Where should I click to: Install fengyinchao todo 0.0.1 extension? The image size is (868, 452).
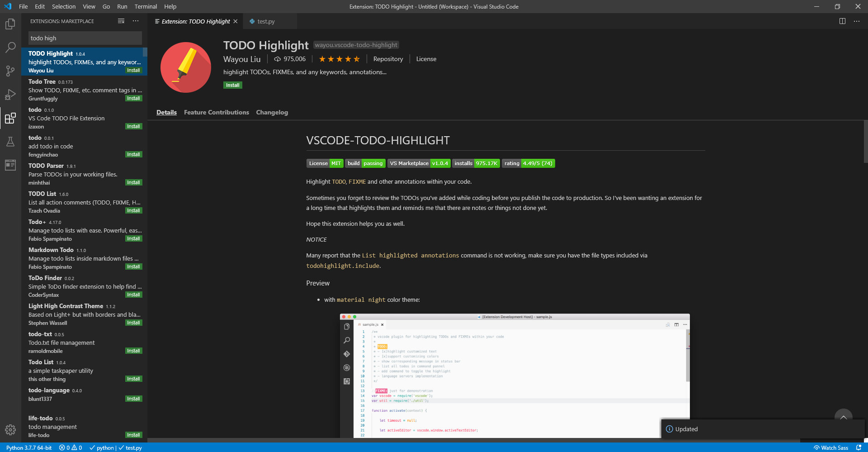pos(133,154)
